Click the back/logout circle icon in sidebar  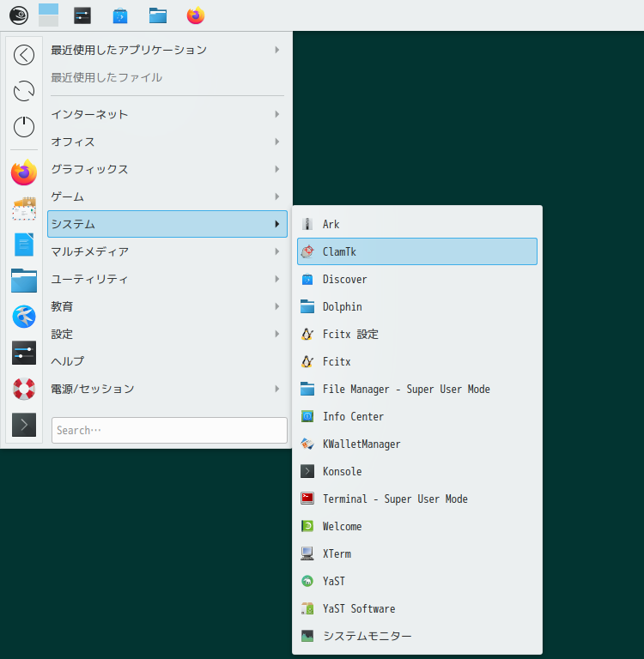click(x=24, y=55)
